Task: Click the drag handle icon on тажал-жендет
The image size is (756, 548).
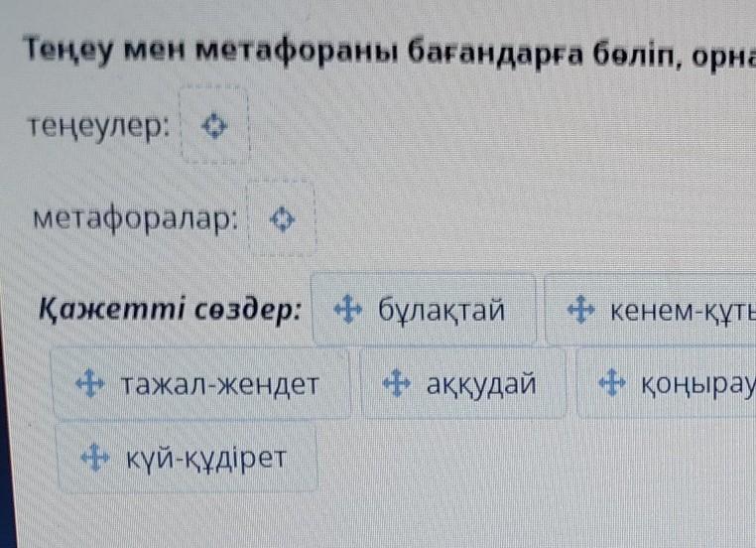Action: pyautogui.click(x=90, y=382)
